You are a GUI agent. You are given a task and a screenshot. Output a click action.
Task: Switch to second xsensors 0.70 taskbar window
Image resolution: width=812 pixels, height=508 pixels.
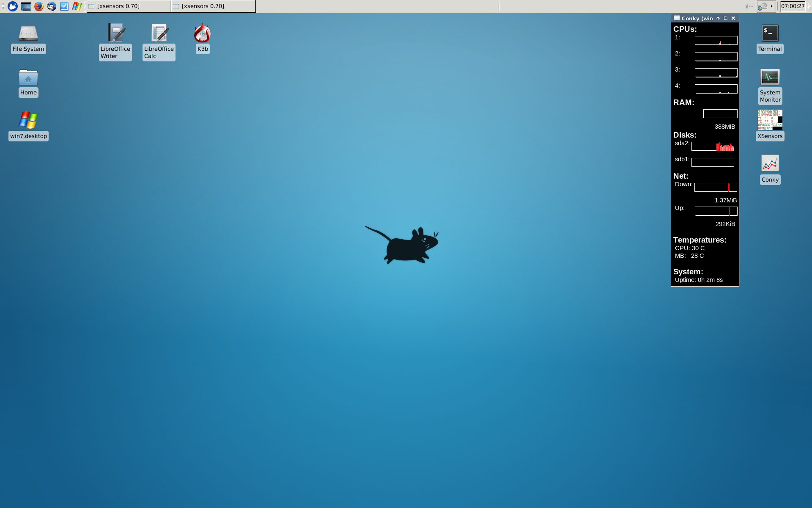213,6
